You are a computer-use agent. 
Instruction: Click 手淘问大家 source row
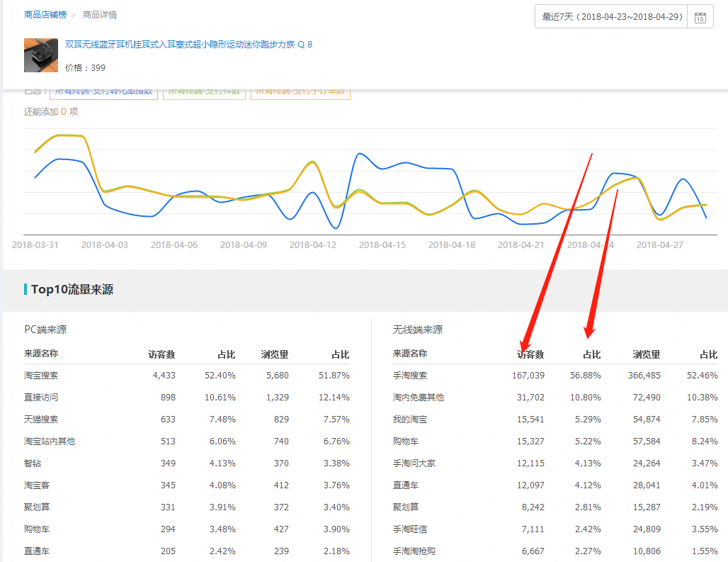tap(414, 463)
